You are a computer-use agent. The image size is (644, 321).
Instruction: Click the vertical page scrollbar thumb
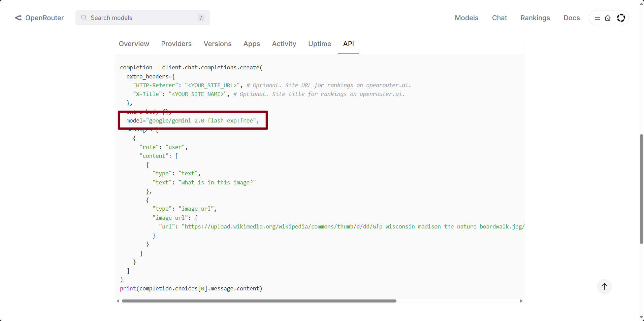(x=641, y=189)
